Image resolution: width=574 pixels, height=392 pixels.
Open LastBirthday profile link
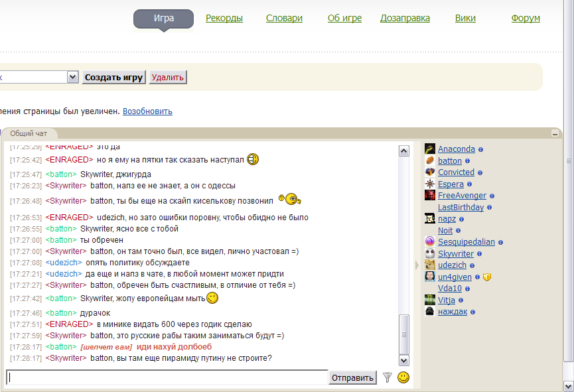pos(461,207)
